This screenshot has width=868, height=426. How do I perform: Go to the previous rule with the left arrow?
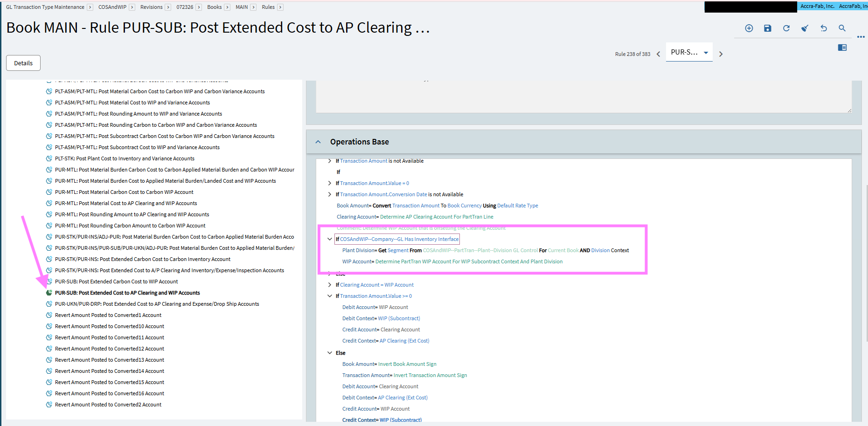point(659,54)
